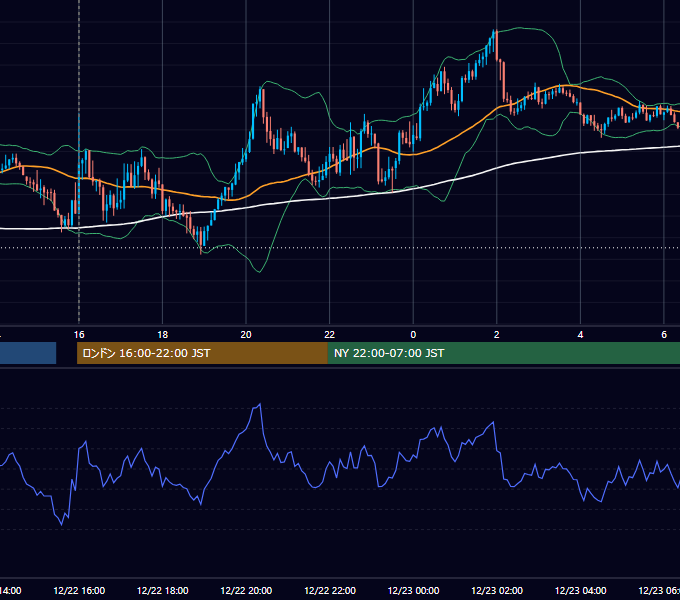The width and height of the screenshot is (680, 600).
Task: Click the blue session bar before London
Action: pos(28,353)
